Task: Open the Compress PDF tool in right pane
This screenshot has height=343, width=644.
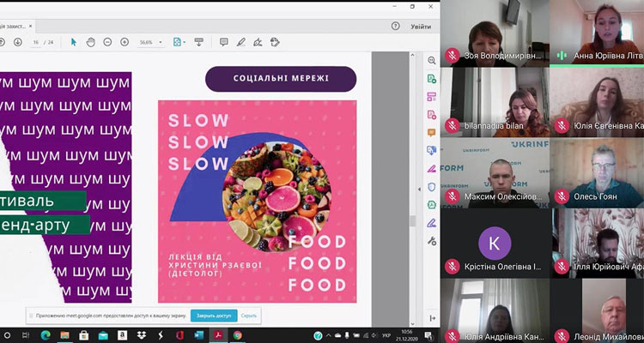Action: tap(432, 205)
